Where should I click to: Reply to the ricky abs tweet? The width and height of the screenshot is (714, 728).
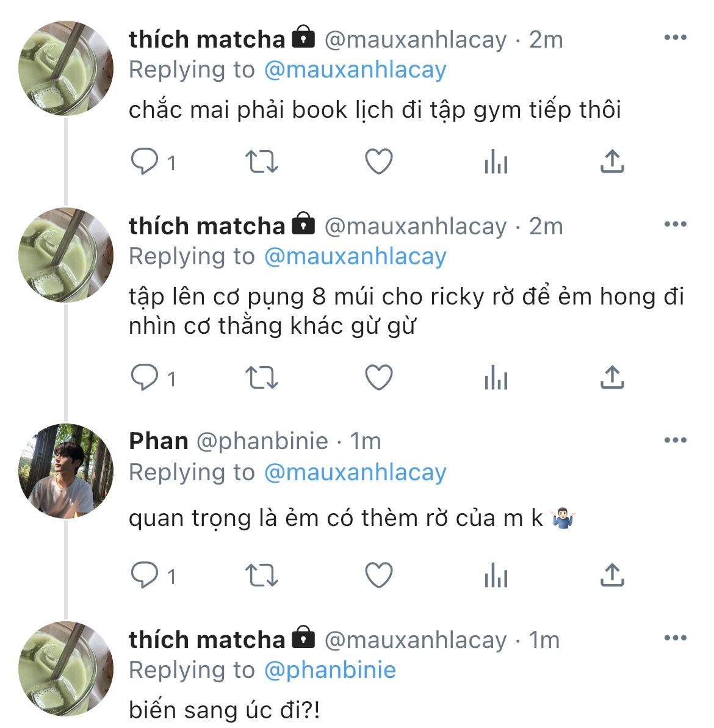(145, 378)
